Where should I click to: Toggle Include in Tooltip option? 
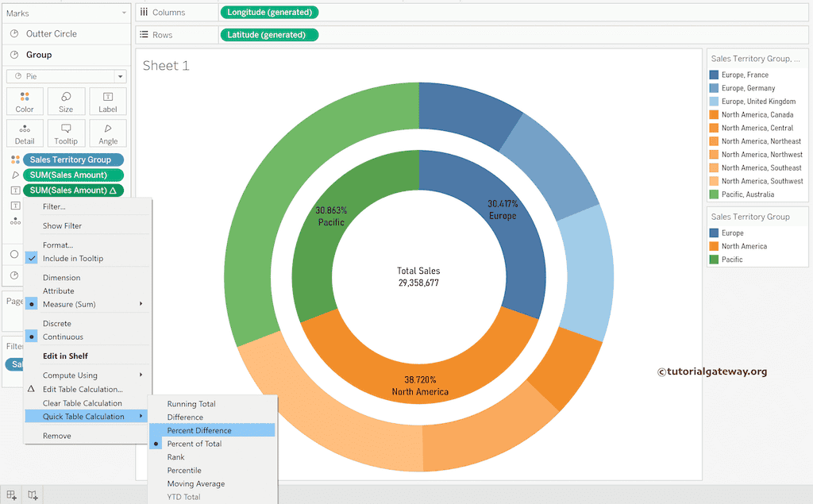[72, 259]
